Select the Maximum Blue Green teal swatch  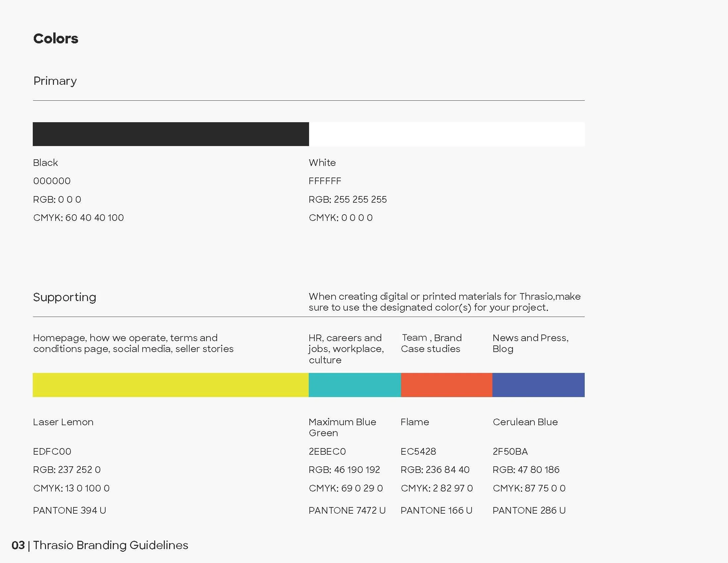[x=354, y=385]
